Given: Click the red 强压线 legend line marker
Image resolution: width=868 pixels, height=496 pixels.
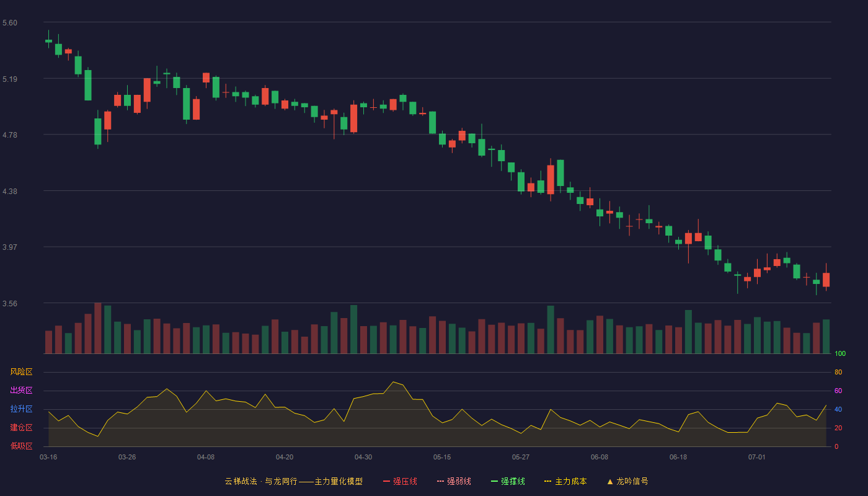Looking at the screenshot, I should click(386, 481).
